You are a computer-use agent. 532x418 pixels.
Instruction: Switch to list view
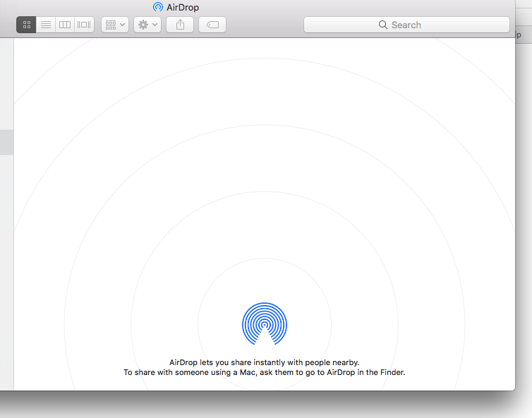[46, 25]
